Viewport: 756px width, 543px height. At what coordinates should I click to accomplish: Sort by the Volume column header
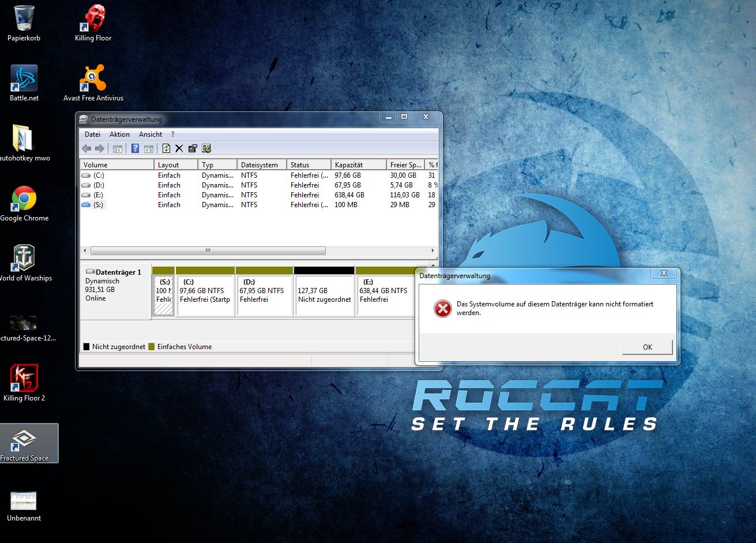(x=117, y=164)
